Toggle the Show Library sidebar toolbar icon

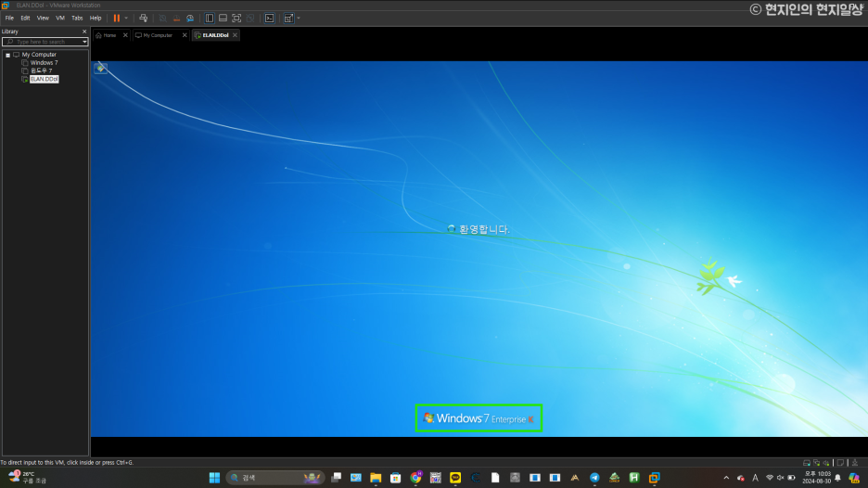tap(210, 19)
